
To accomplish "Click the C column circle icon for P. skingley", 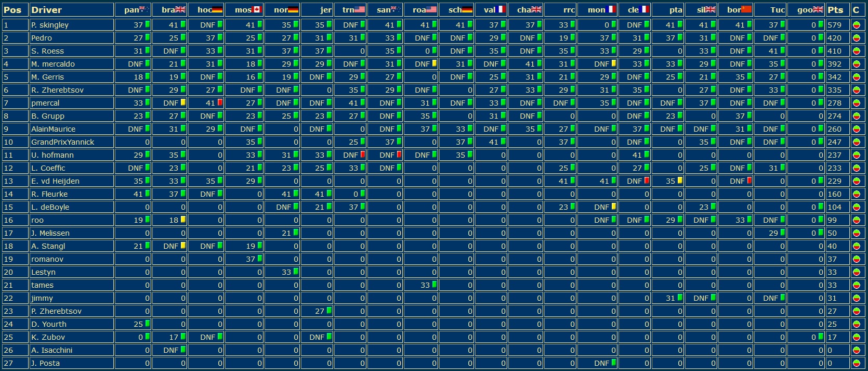I will 857,25.
